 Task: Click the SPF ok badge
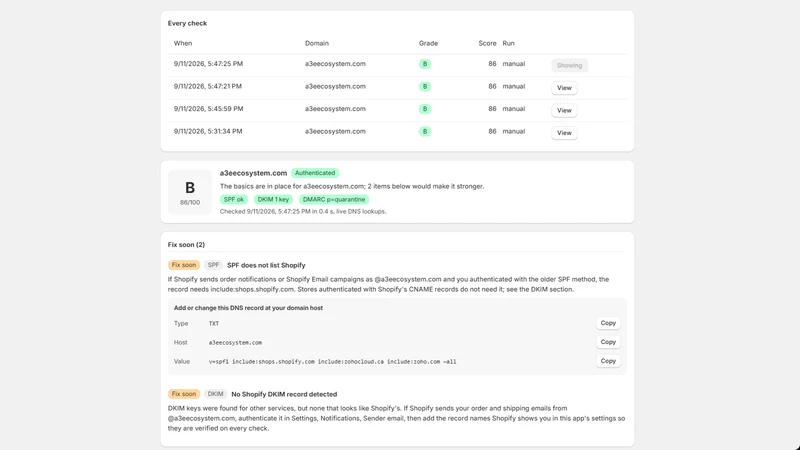pos(234,199)
